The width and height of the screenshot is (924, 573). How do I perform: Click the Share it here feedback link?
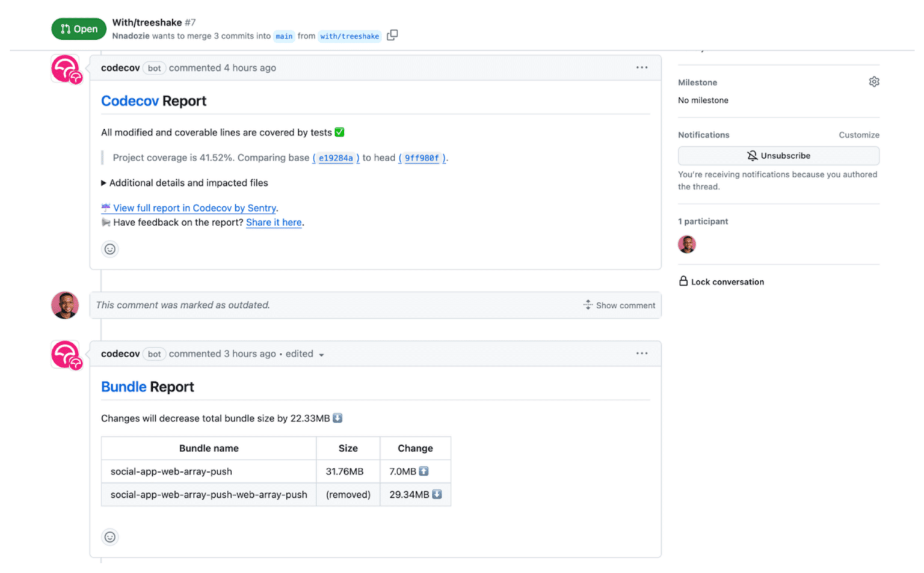click(274, 222)
